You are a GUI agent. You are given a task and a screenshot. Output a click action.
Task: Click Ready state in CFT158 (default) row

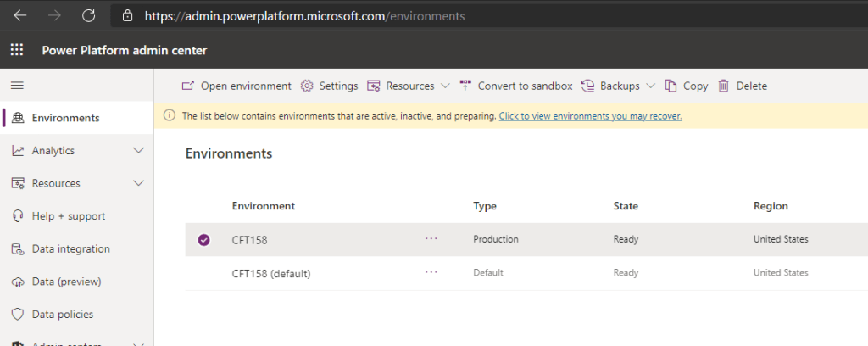point(626,272)
